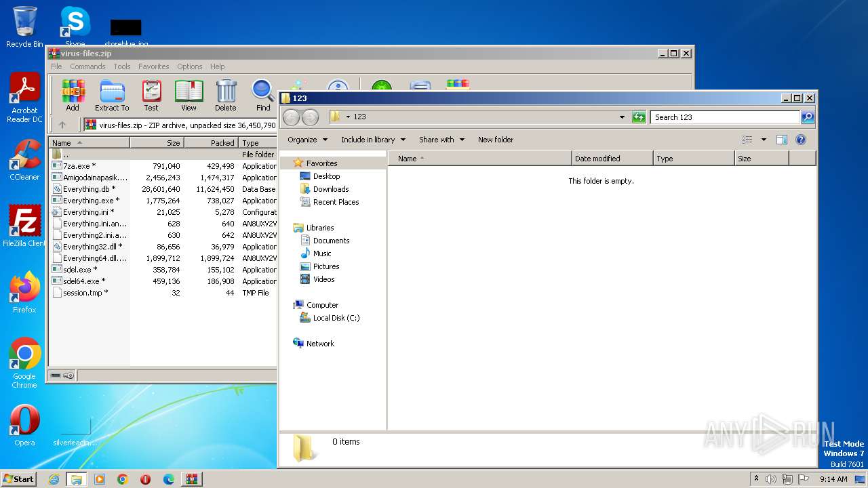
Task: Open the Share with dropdown
Action: click(x=441, y=140)
